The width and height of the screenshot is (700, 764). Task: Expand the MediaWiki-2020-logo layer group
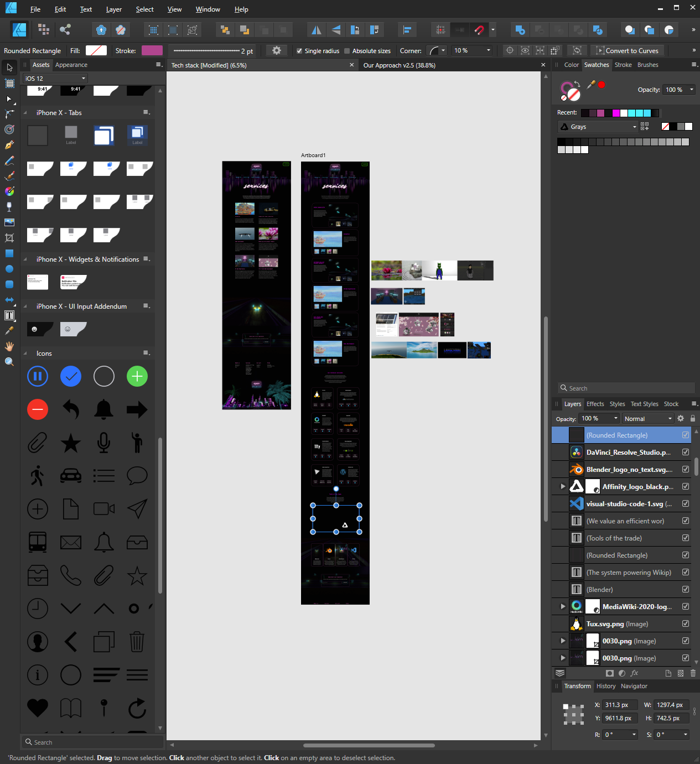tap(563, 606)
